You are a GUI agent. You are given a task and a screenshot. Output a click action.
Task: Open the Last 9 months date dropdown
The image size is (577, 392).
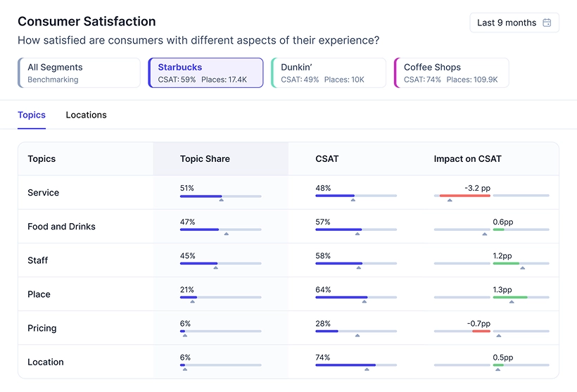tap(514, 23)
